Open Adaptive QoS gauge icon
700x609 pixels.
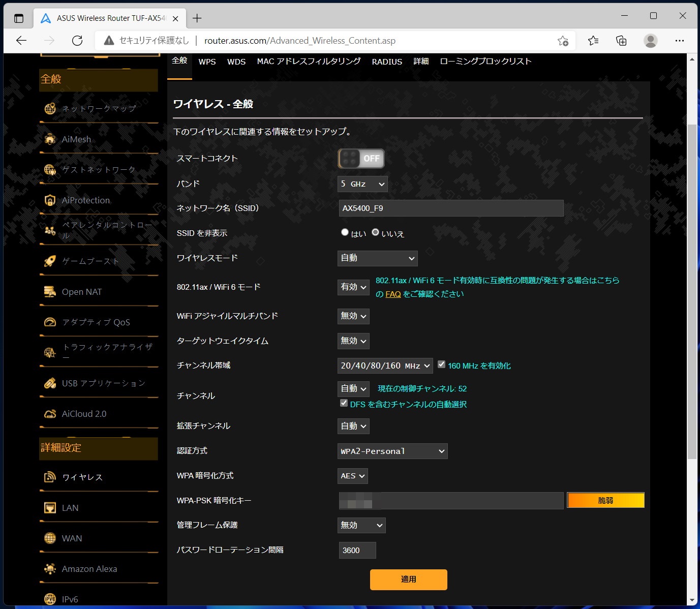click(50, 322)
